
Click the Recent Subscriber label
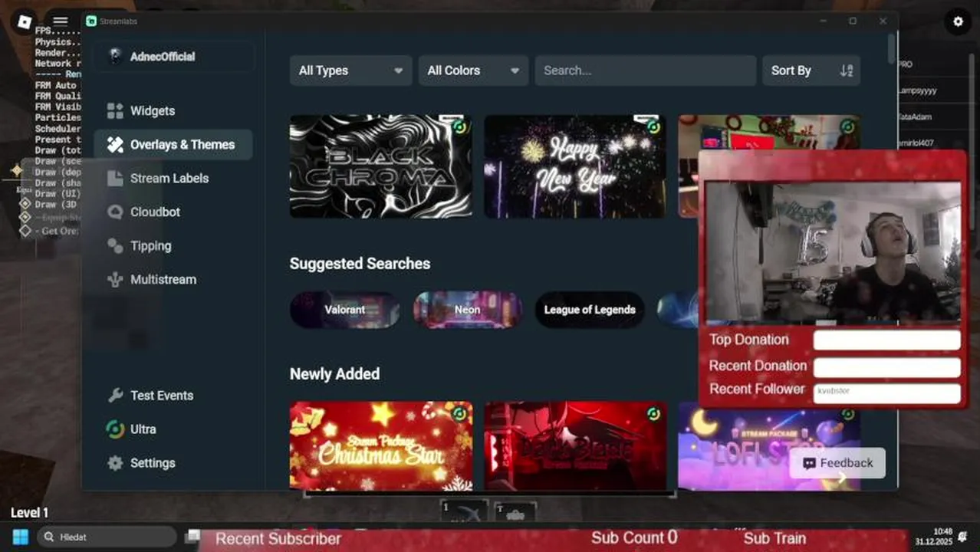[278, 539]
